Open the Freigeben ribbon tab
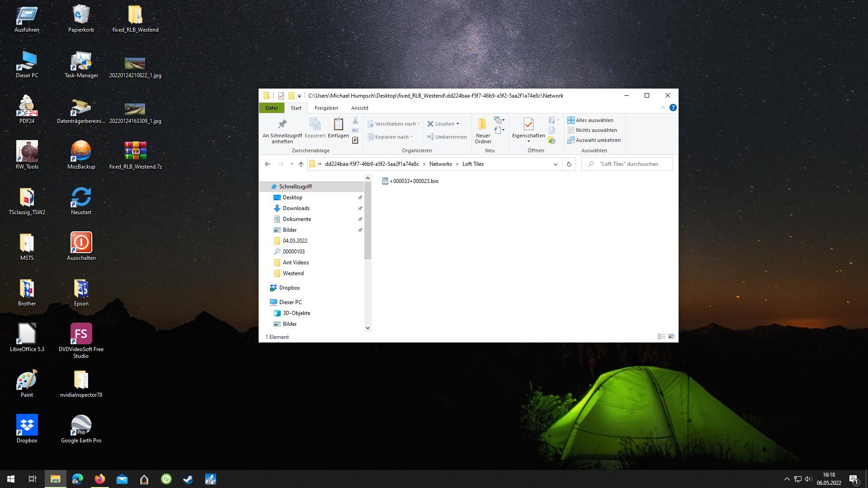 tap(326, 108)
